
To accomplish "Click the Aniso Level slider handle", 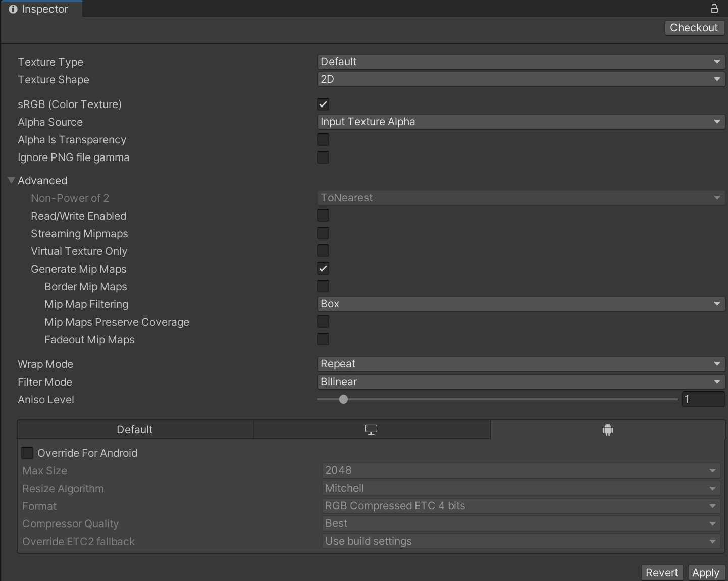I will (343, 399).
